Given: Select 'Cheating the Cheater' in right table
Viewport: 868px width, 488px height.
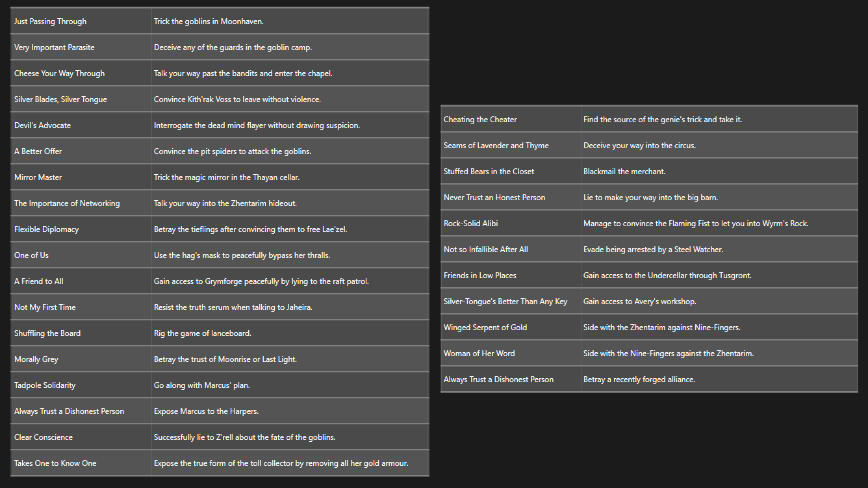Looking at the screenshot, I should [481, 120].
